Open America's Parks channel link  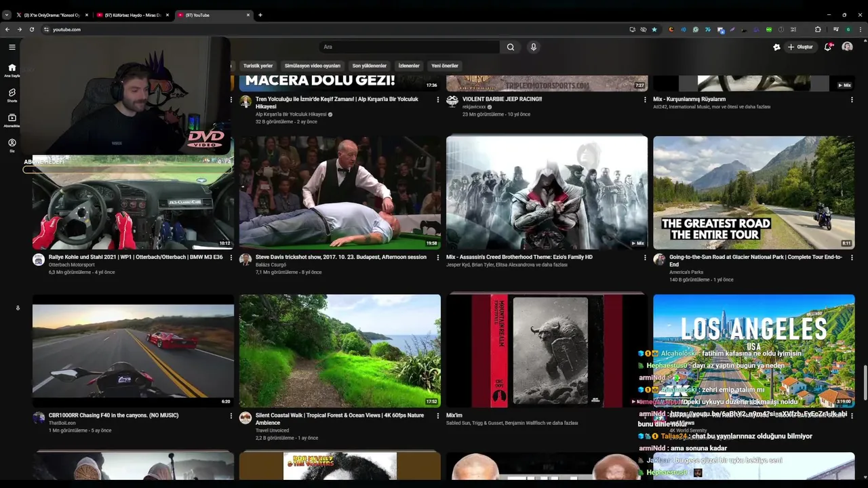tap(686, 272)
